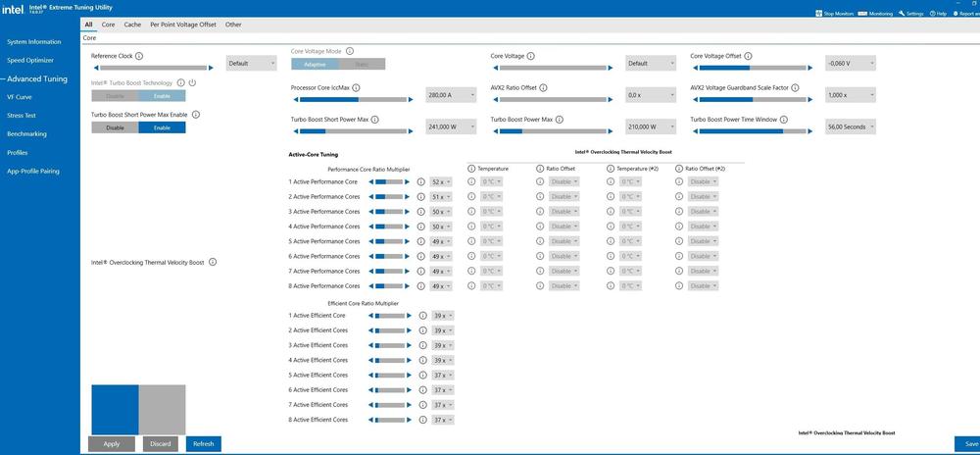Set Turbo Boost Short Power Max Enable to Disable
Image resolution: width=980 pixels, height=455 pixels.
click(x=115, y=127)
